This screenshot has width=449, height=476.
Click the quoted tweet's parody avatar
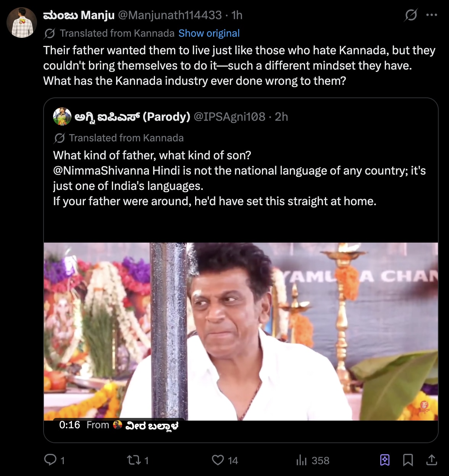tap(62, 117)
